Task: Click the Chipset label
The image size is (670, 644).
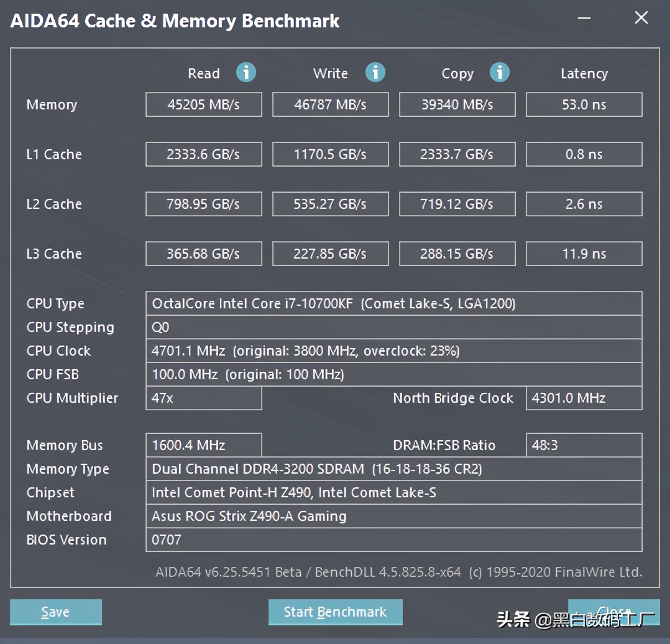Action: [50, 493]
